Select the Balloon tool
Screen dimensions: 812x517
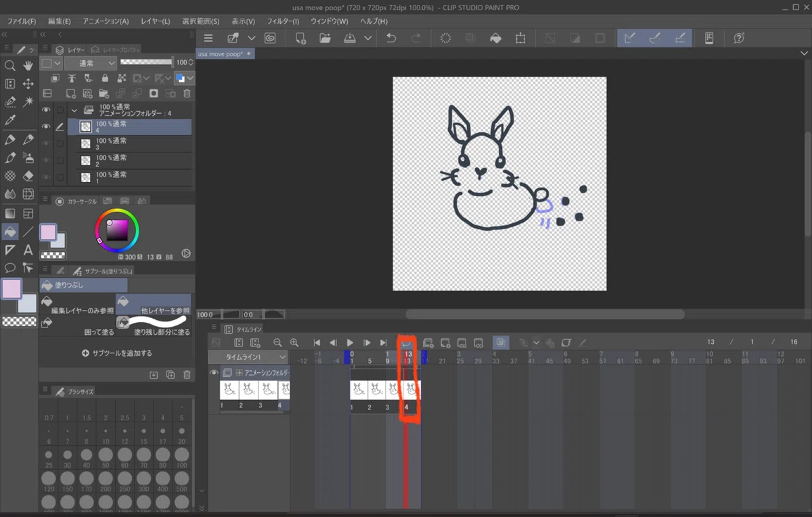(x=10, y=268)
